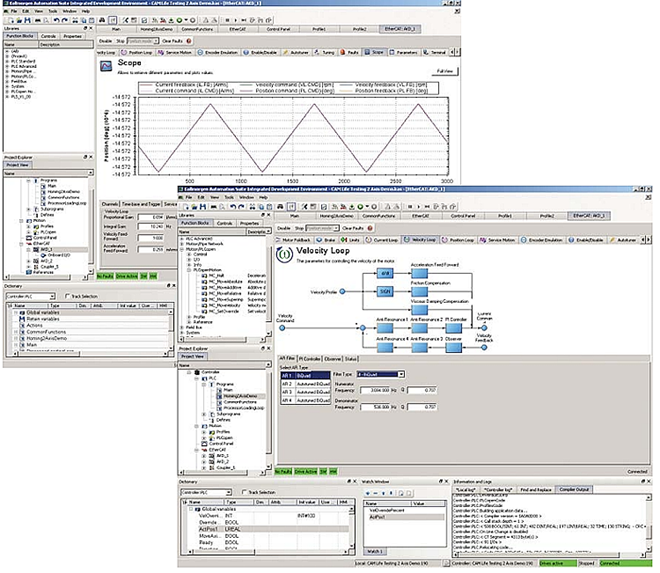This screenshot has width=660, height=573.
Task: Switch to the PI Controller tab
Action: 309,359
